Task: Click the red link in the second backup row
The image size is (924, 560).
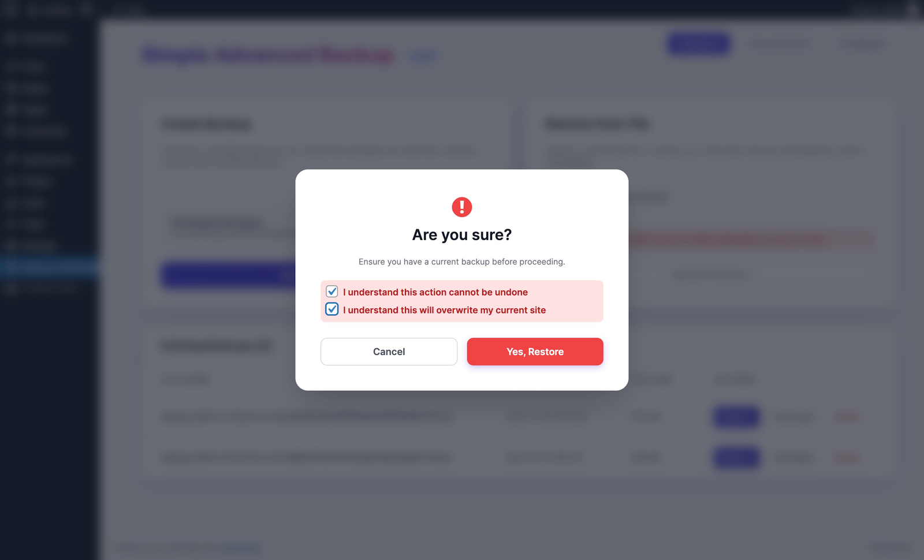Action: click(847, 458)
